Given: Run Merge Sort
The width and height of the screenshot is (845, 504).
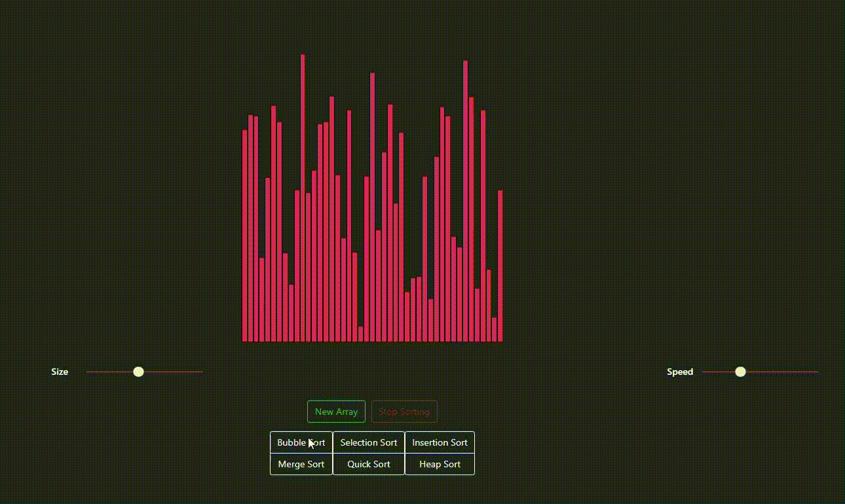Looking at the screenshot, I should (x=301, y=464).
